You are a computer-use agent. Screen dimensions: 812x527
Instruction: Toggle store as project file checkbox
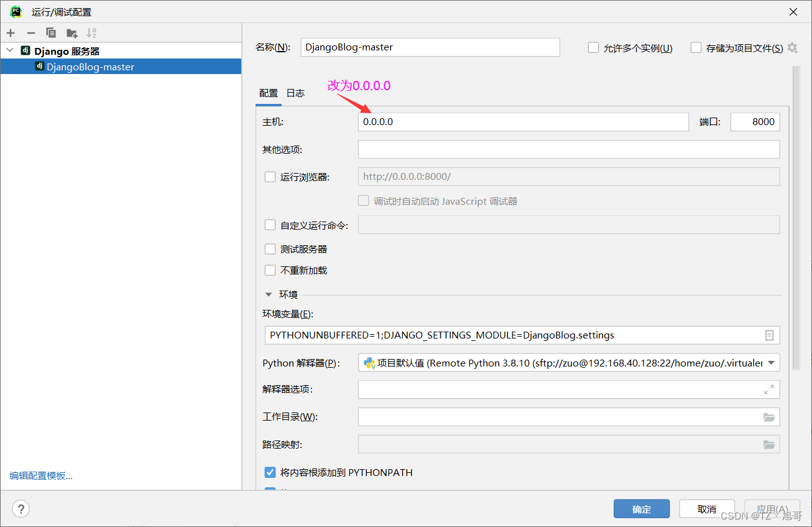[696, 48]
